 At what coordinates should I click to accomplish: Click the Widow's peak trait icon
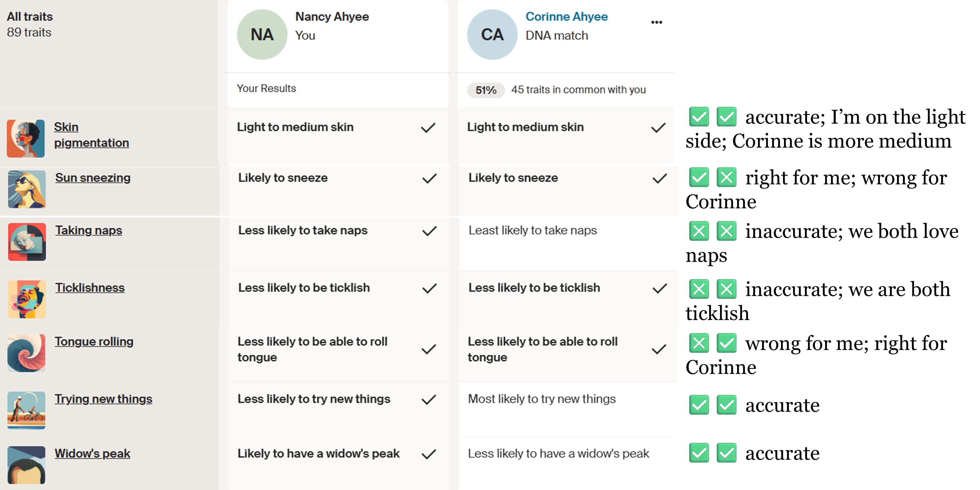point(26,465)
